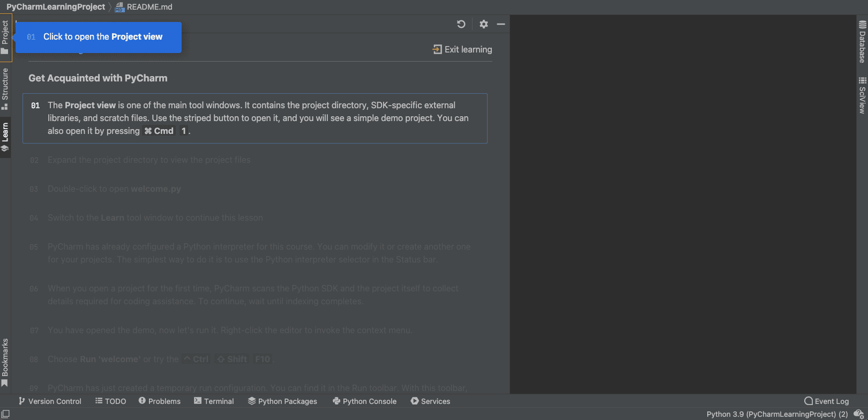Click the README.md markdown file icon
Viewport: 868px width, 420px height.
point(119,7)
